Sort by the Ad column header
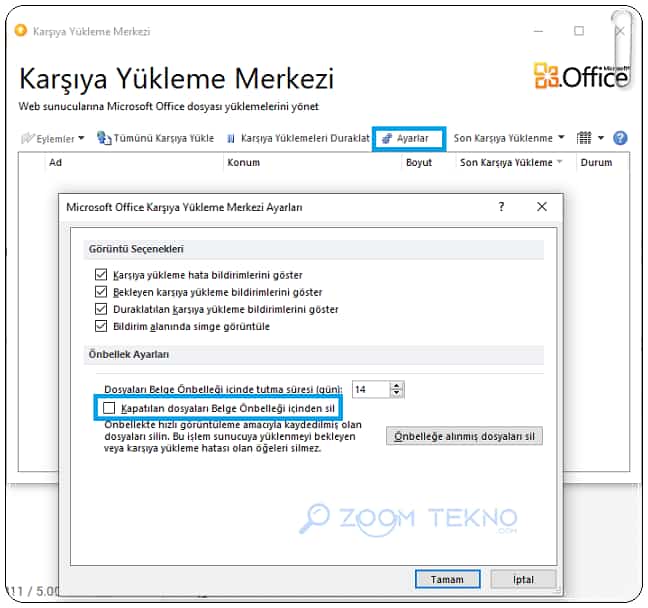This screenshot has height=608, width=648. click(x=55, y=162)
